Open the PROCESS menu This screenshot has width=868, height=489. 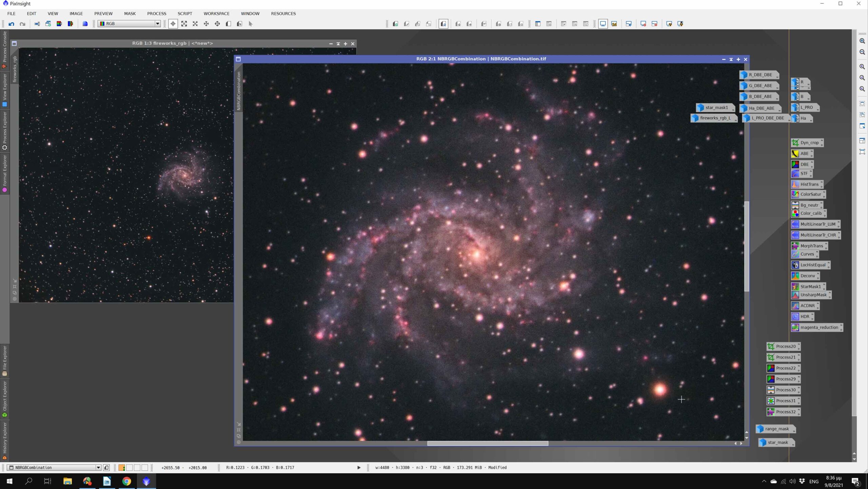click(x=157, y=14)
